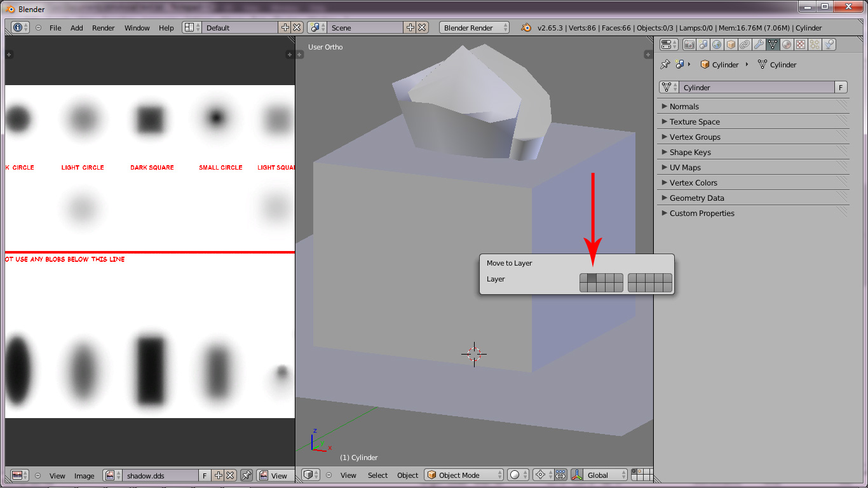Open the World properties globe tab
The height and width of the screenshot is (488, 868).
tap(717, 44)
